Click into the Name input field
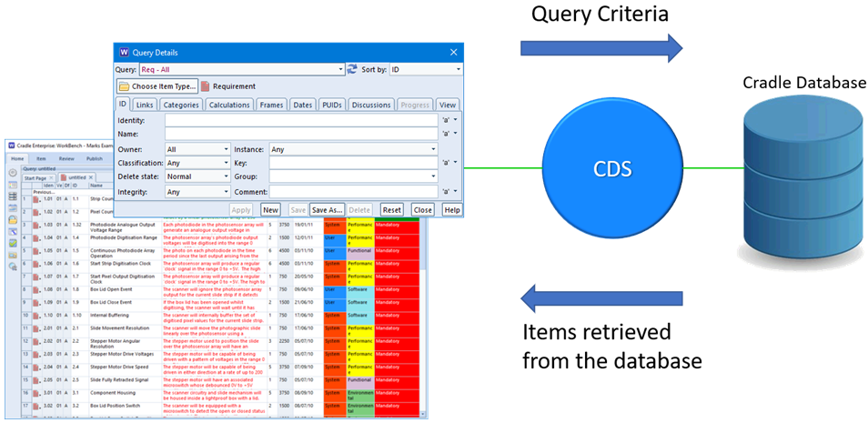Image resolution: width=868 pixels, height=423 pixels. point(301,134)
